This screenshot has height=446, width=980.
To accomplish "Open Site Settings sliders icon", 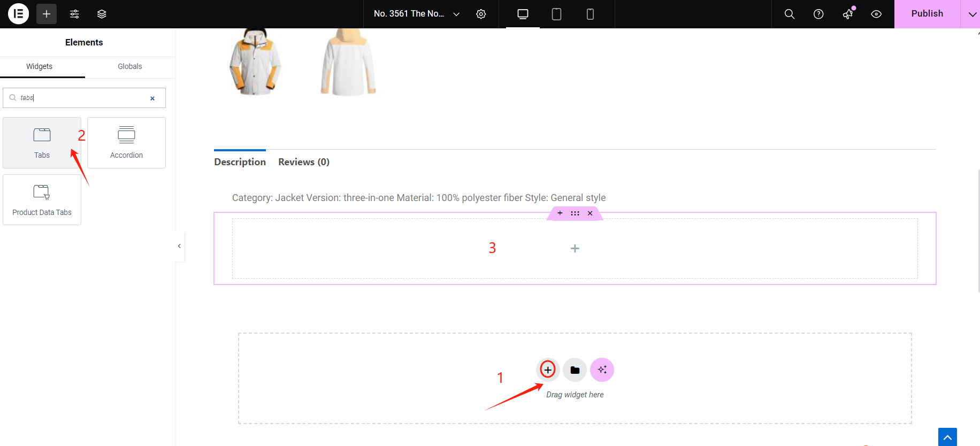I will [74, 14].
